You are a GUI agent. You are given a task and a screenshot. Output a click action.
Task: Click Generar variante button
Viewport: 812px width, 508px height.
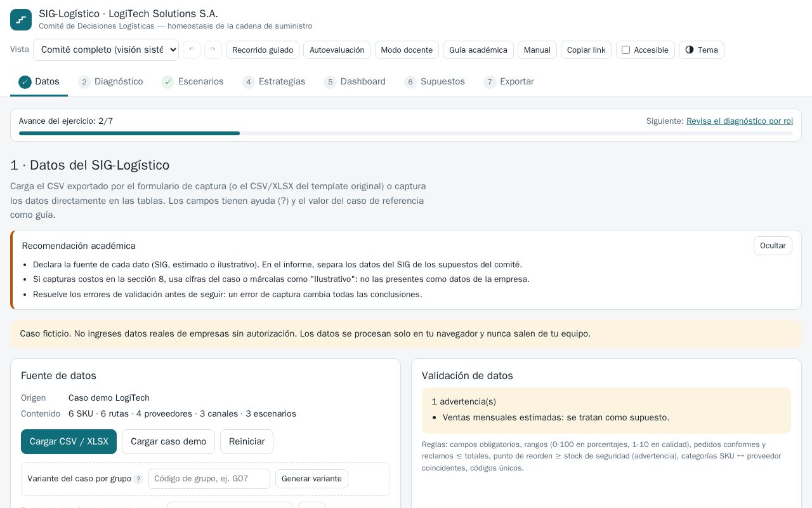[311, 479]
